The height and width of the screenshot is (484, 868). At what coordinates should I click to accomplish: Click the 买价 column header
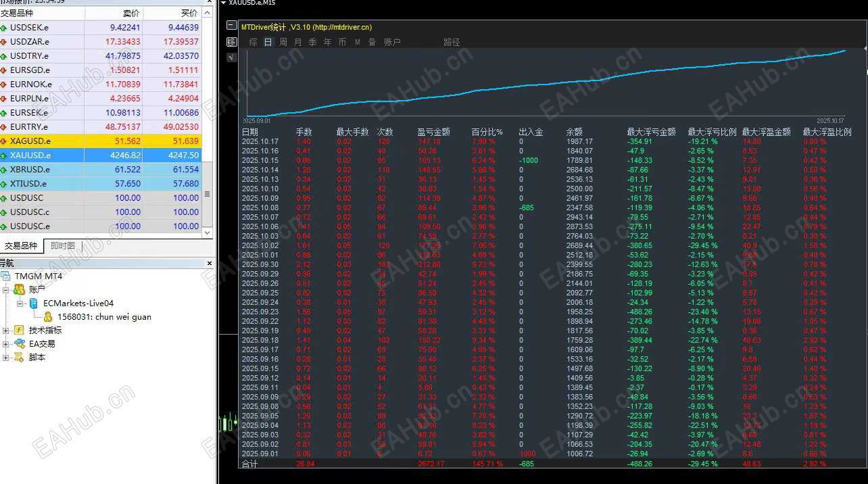172,14
